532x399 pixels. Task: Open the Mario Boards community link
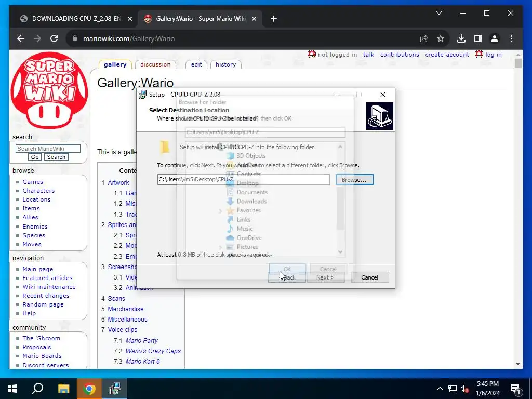[42, 356]
